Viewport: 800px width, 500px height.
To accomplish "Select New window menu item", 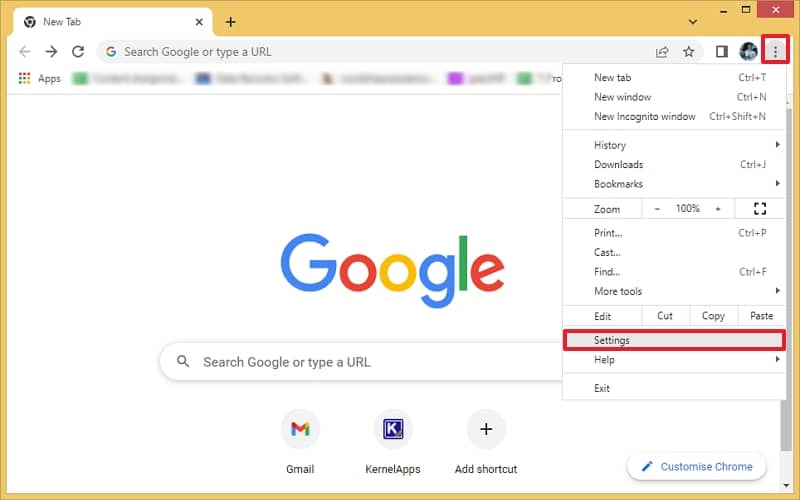I will coord(673,97).
